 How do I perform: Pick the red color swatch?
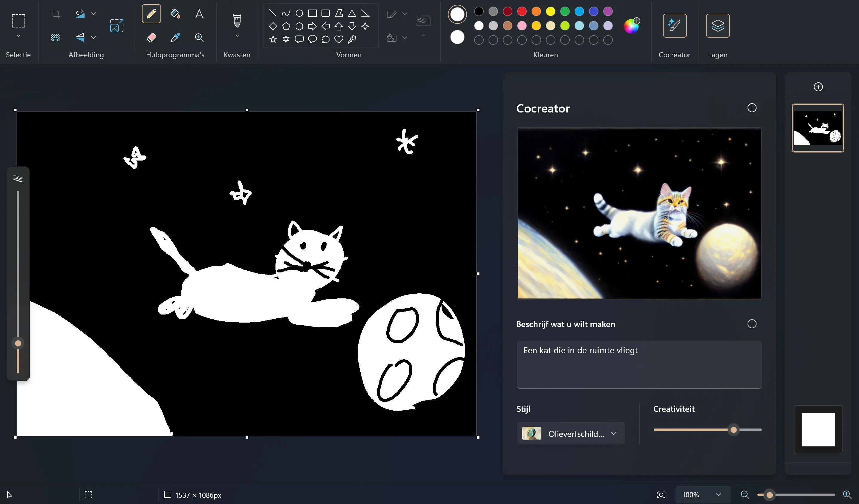pyautogui.click(x=522, y=12)
